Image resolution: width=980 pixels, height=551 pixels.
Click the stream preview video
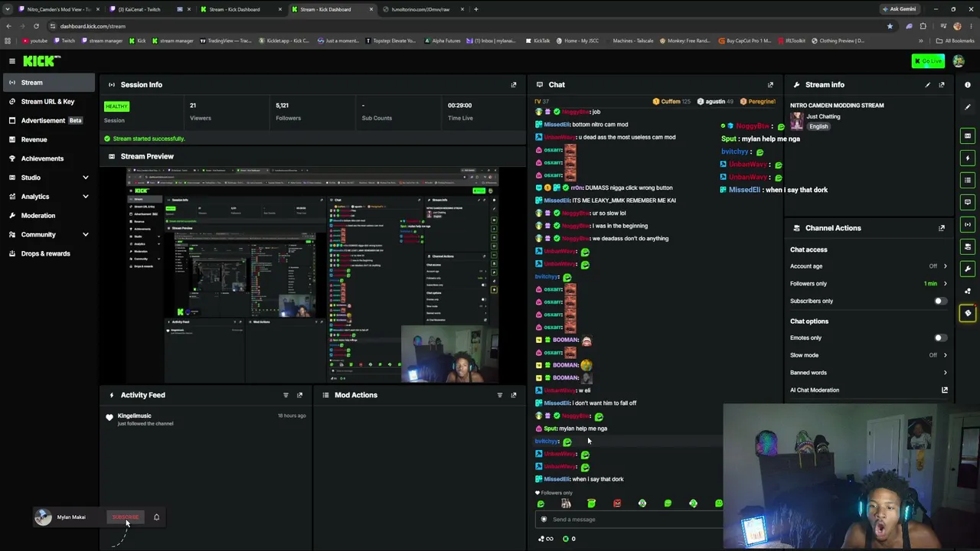(312, 275)
